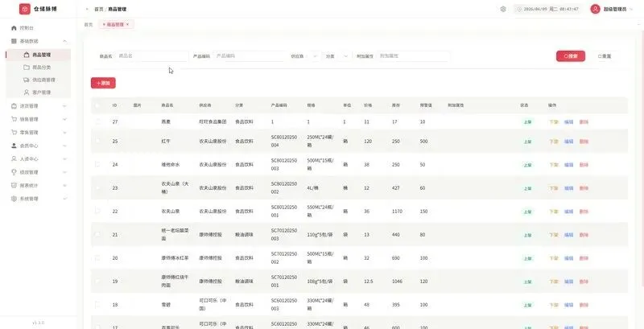Expand the 会员中心 menu chevron
This screenshot has width=644, height=329.
coord(65,146)
